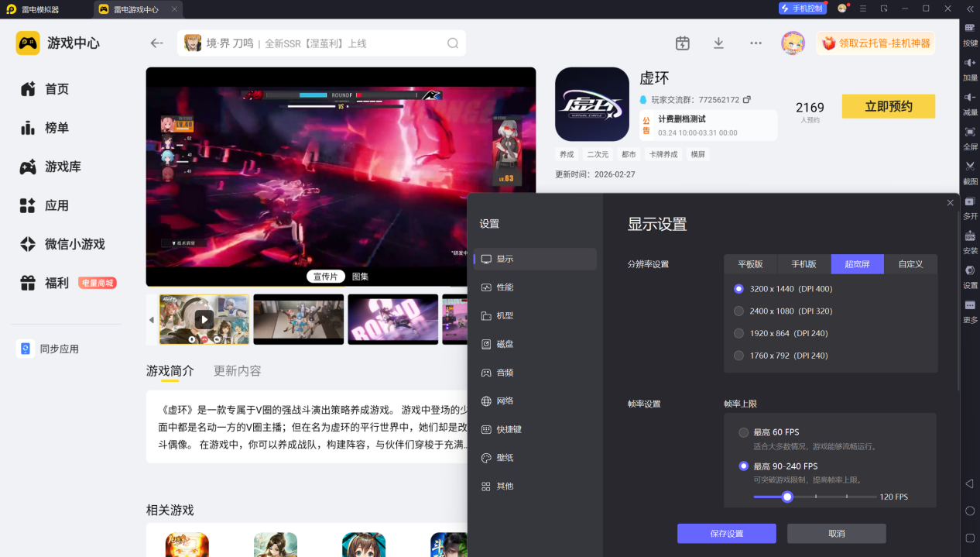Image resolution: width=980 pixels, height=557 pixels.
Task: Open the 性能 settings section
Action: pyautogui.click(x=505, y=287)
